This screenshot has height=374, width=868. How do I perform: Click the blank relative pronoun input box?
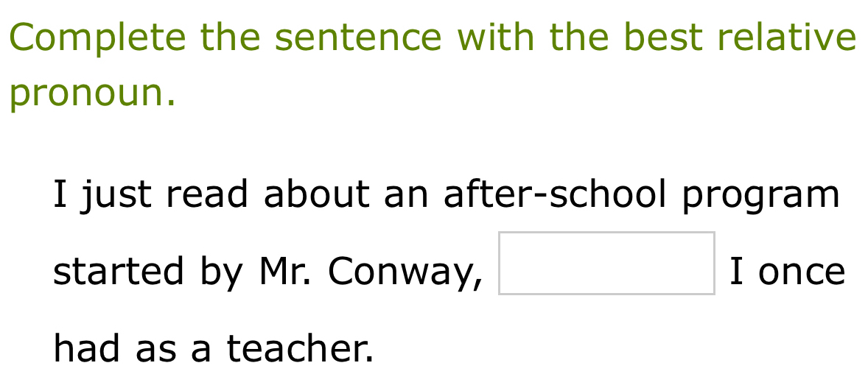[x=606, y=264]
